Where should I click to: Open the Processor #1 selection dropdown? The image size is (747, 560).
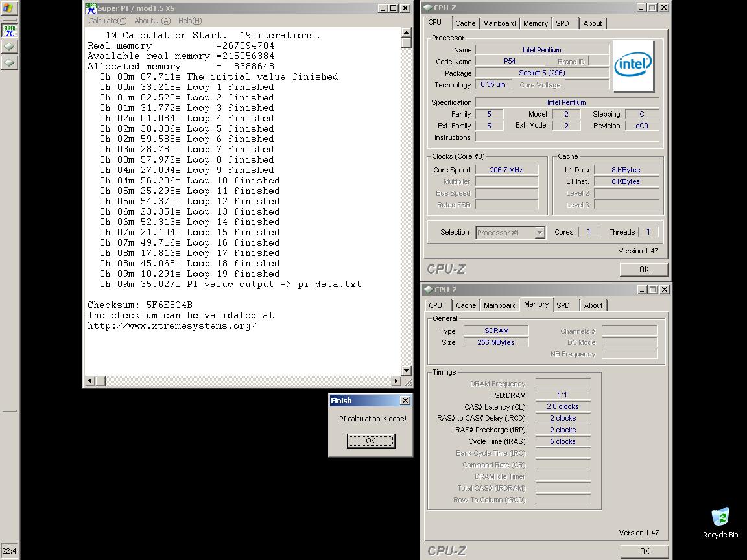tap(539, 233)
